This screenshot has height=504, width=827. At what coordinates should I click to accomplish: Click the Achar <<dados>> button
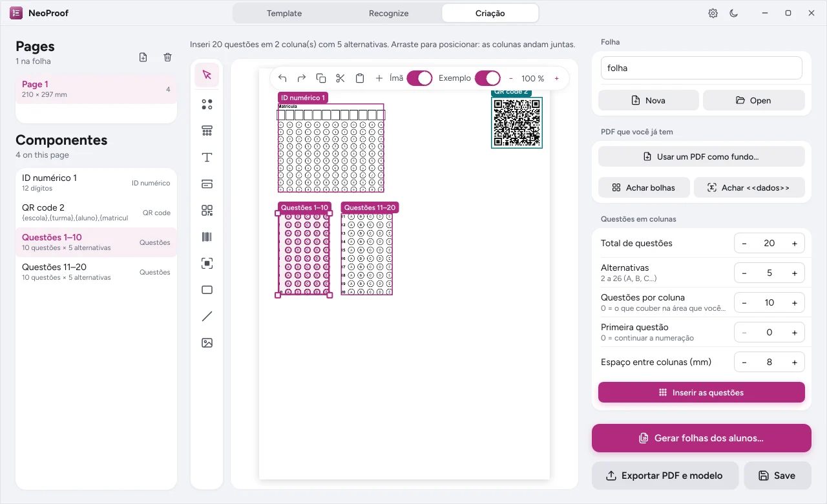pyautogui.click(x=749, y=187)
